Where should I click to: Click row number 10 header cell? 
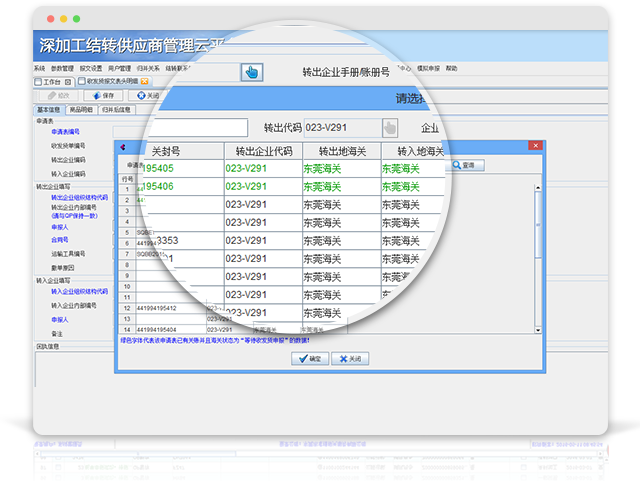click(x=127, y=287)
